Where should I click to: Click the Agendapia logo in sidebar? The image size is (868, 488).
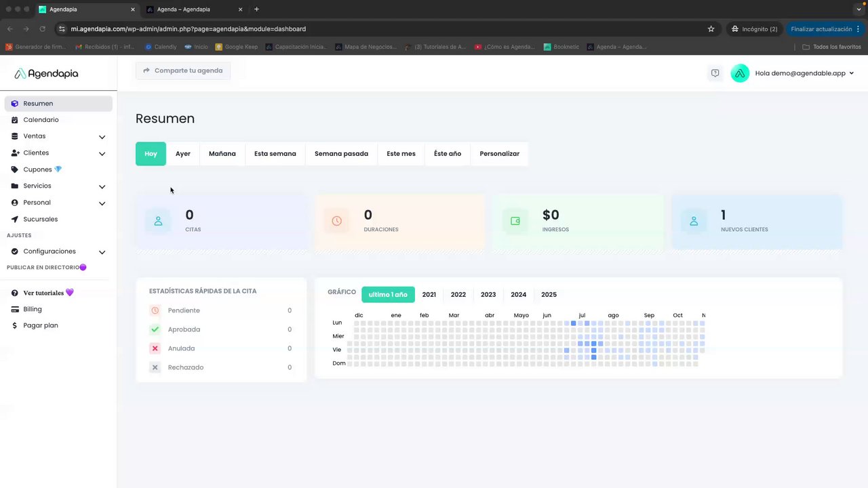pos(46,73)
